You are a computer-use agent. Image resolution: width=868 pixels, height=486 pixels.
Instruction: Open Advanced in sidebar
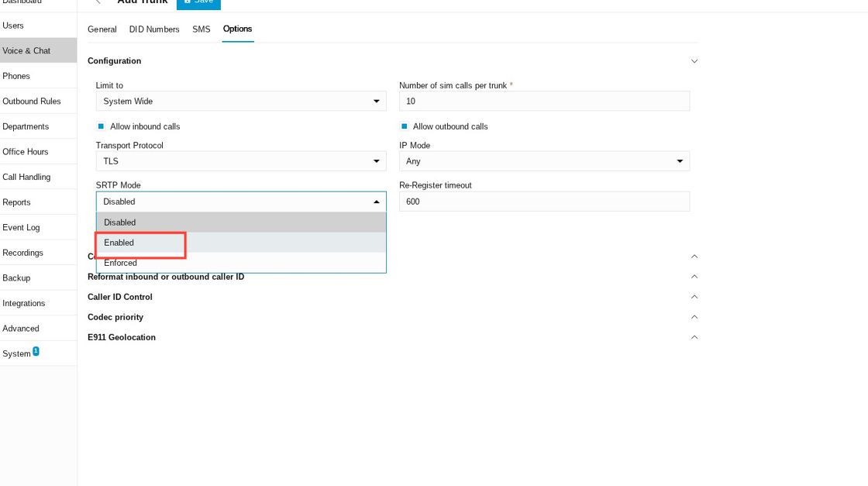coord(38,328)
